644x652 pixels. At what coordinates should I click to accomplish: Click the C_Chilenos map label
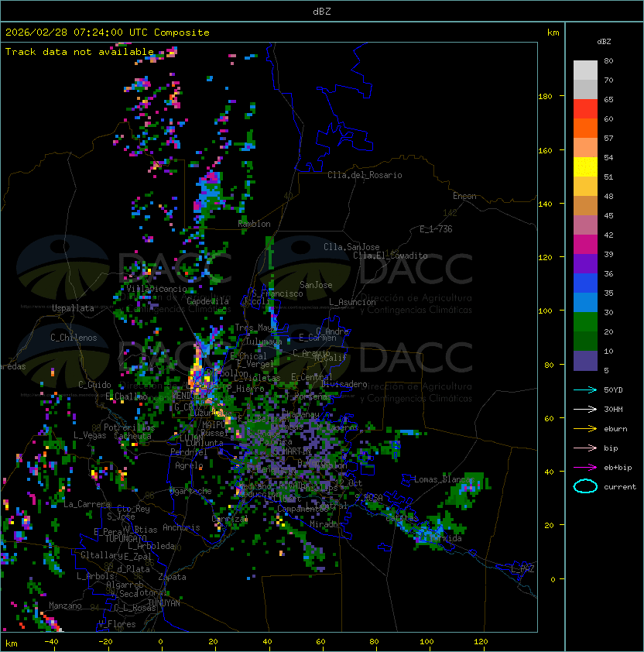coord(74,338)
